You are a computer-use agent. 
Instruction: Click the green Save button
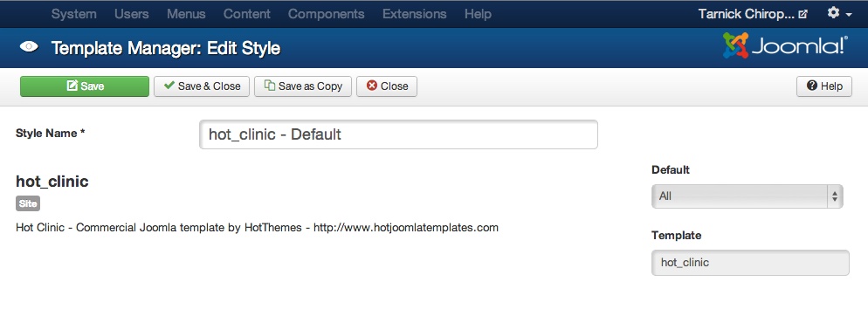point(85,86)
